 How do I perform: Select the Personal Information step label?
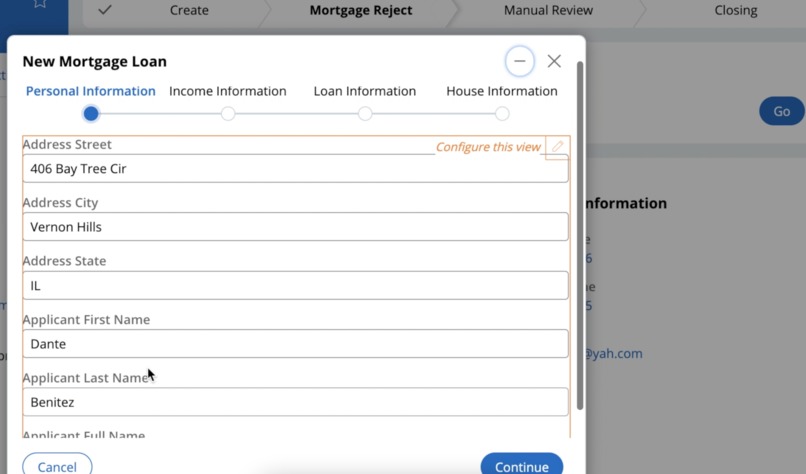click(90, 91)
